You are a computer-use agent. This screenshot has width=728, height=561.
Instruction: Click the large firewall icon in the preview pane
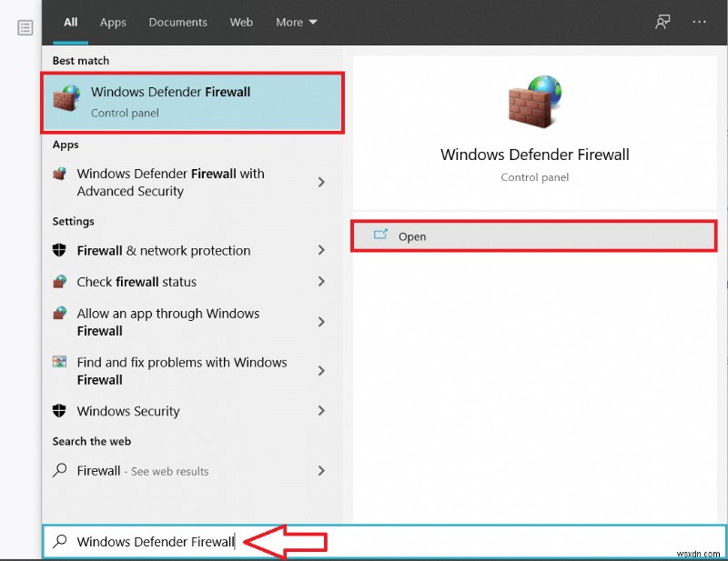click(x=535, y=102)
